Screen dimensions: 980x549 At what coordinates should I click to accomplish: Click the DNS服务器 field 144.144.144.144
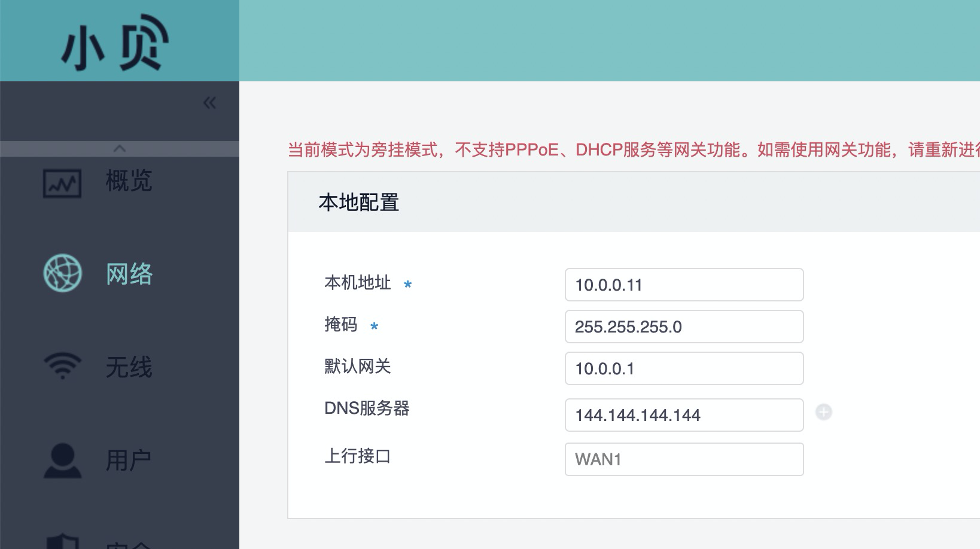(x=684, y=415)
